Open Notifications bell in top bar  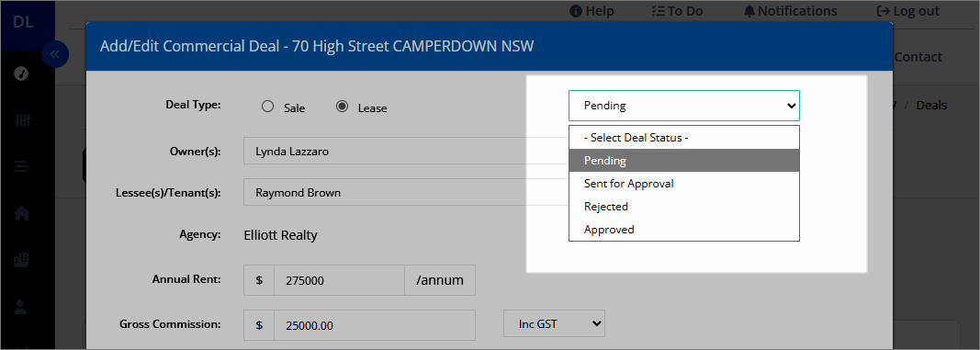791,11
